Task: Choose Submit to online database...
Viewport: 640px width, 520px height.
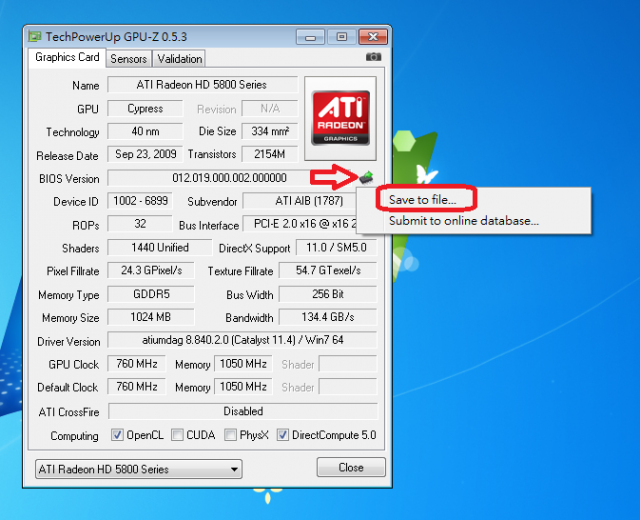Action: point(464,221)
